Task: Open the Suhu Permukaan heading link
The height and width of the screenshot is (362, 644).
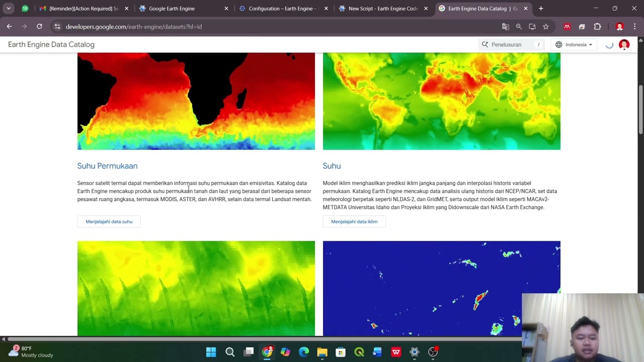Action: coord(107,166)
